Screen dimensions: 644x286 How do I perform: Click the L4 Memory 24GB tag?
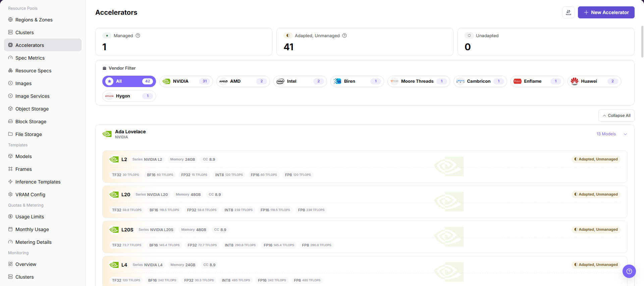tap(183, 265)
